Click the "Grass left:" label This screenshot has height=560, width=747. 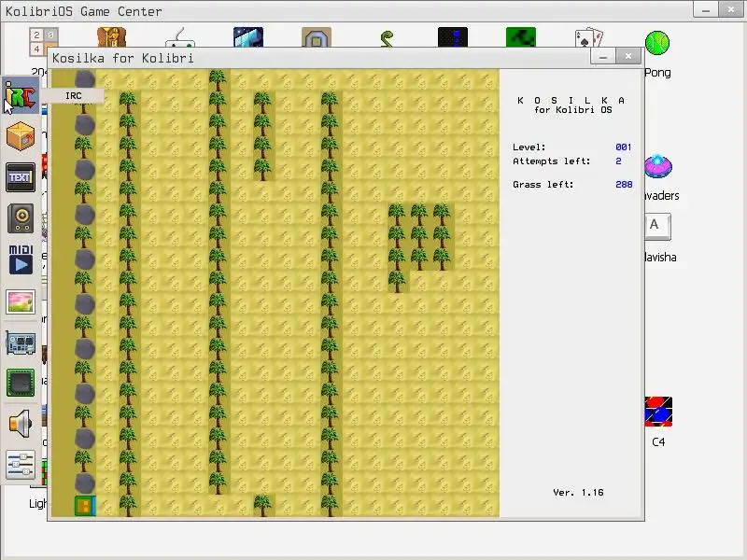pyautogui.click(x=543, y=184)
